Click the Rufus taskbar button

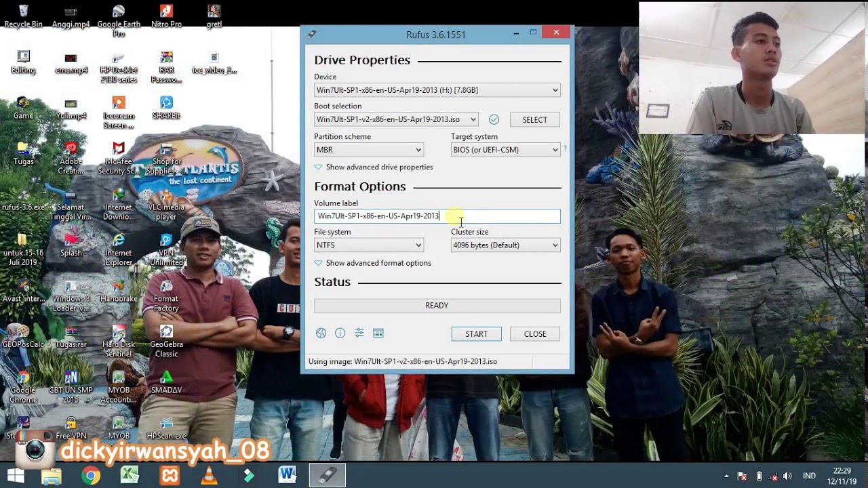tap(328, 476)
